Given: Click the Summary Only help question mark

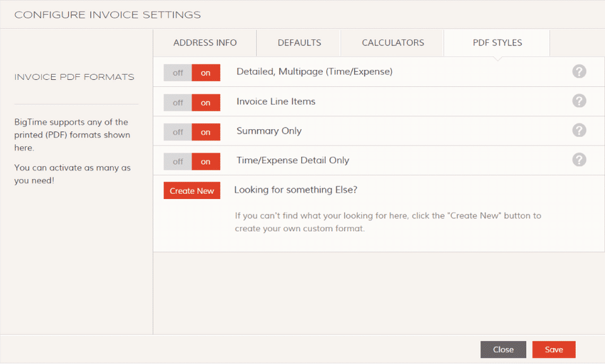Looking at the screenshot, I should coord(579,130).
